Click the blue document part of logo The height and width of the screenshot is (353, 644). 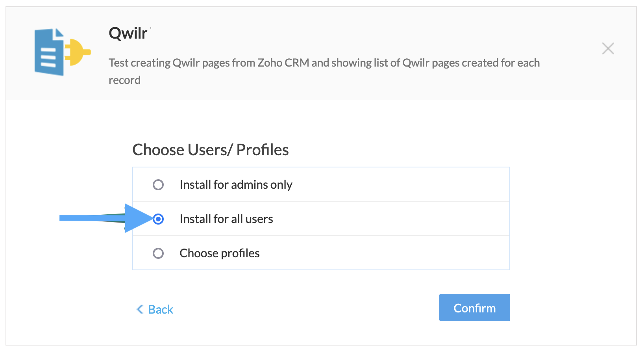(49, 53)
